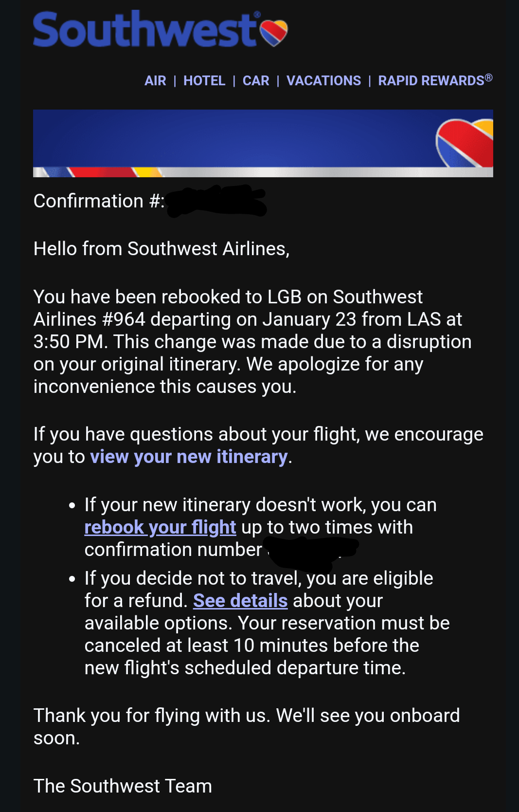Screen dimensions: 519x812
Task: Open the AIR menu link
Action: tap(155, 81)
